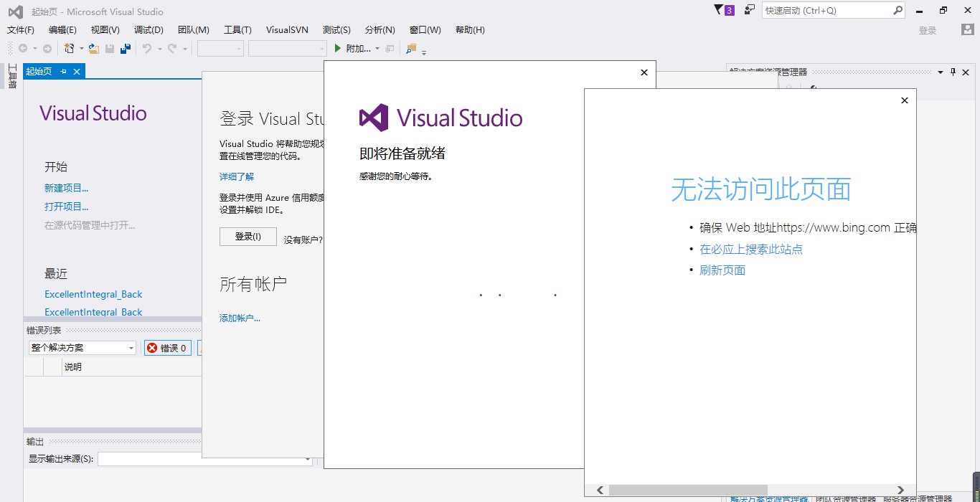980x502 pixels.
Task: Close the Visual Studio getting-ready dialog
Action: [644, 72]
